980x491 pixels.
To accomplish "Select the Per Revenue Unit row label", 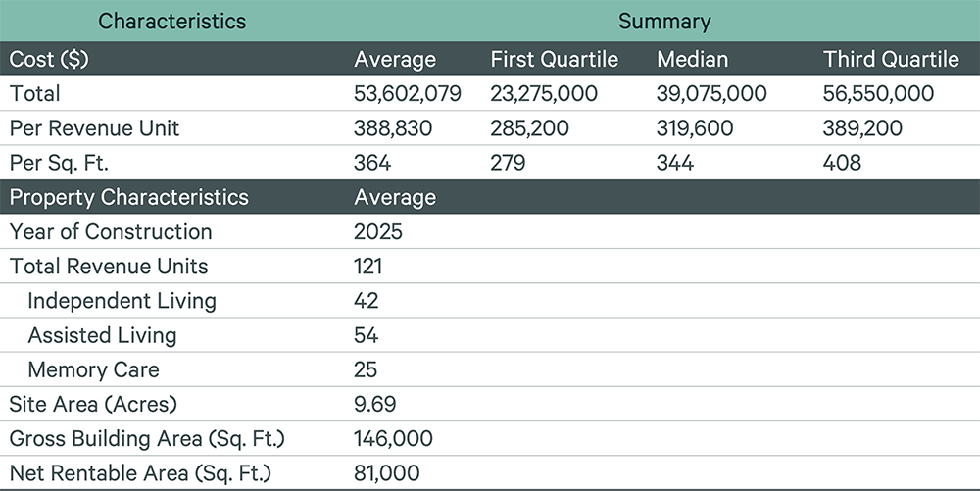I will (94, 128).
